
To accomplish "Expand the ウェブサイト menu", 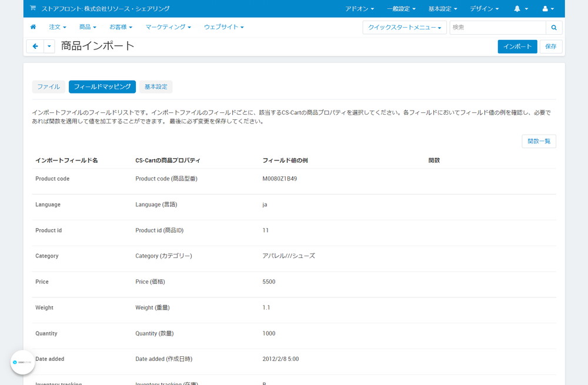I will coord(224,27).
